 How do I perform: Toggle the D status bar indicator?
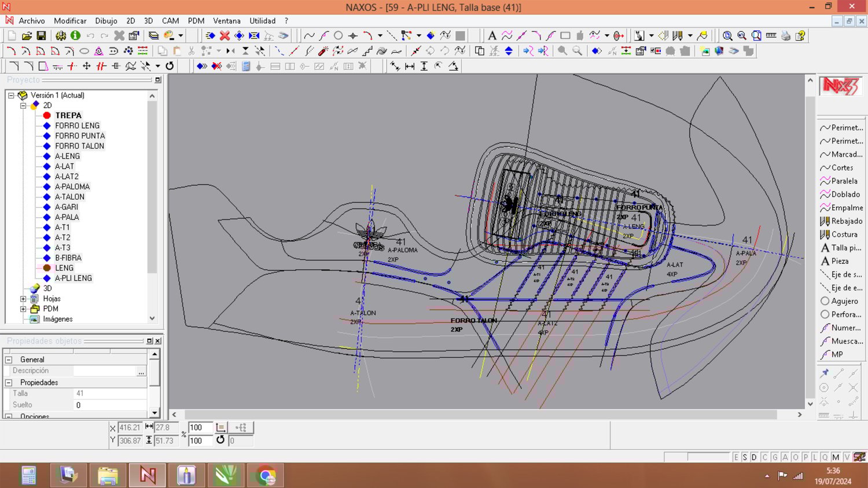(x=754, y=457)
